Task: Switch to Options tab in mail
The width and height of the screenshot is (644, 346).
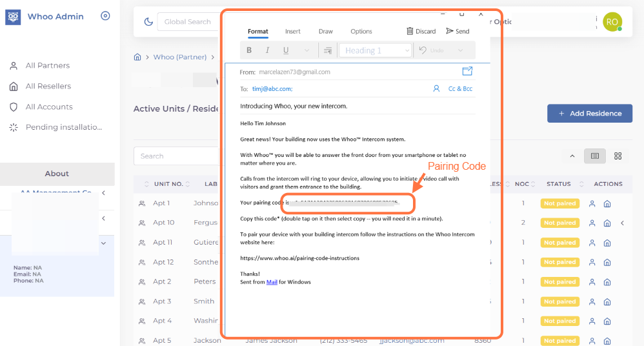Action: tap(361, 32)
